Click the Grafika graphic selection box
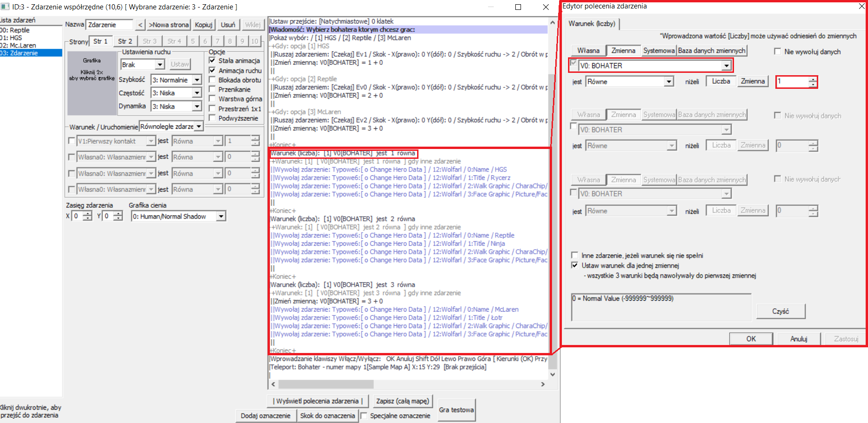 click(x=92, y=83)
